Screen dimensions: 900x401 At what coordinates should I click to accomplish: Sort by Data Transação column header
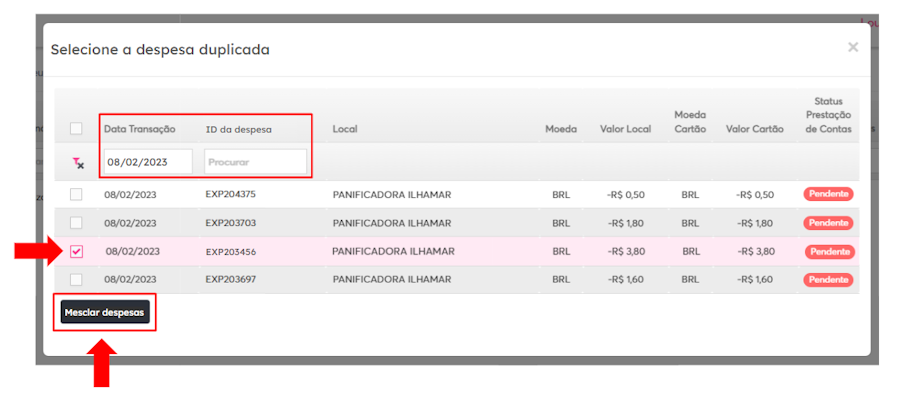[139, 129]
